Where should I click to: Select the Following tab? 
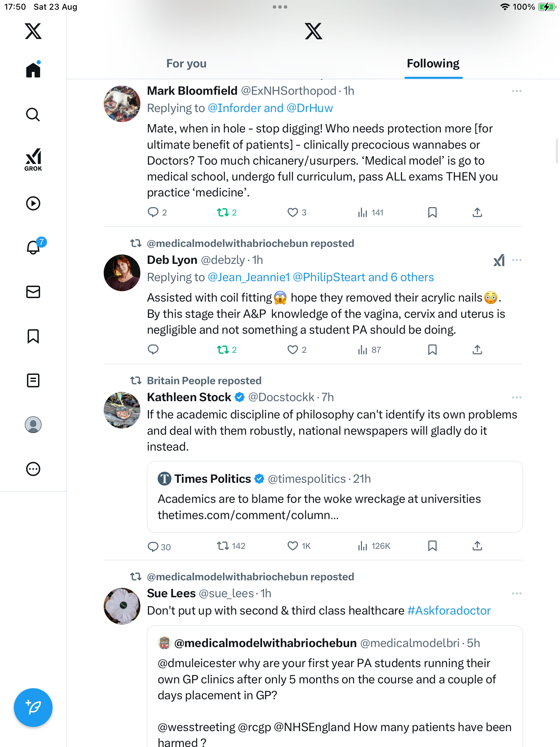tap(433, 64)
